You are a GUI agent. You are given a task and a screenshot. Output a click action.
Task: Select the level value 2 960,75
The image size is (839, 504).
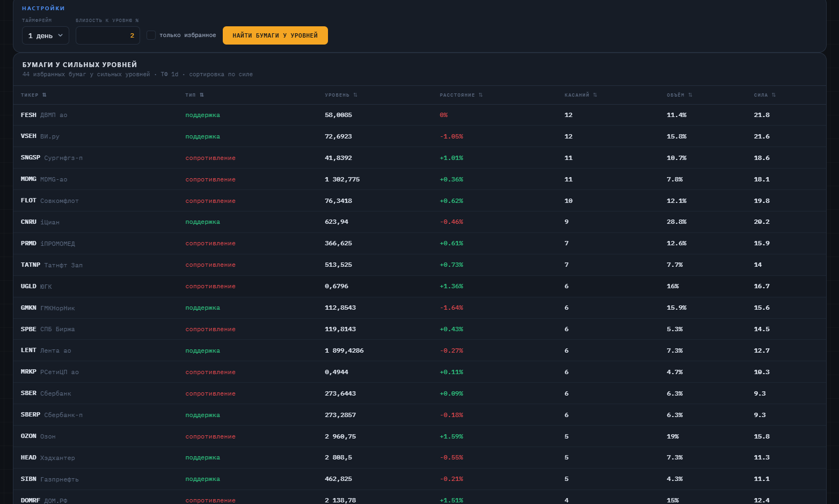click(x=340, y=436)
